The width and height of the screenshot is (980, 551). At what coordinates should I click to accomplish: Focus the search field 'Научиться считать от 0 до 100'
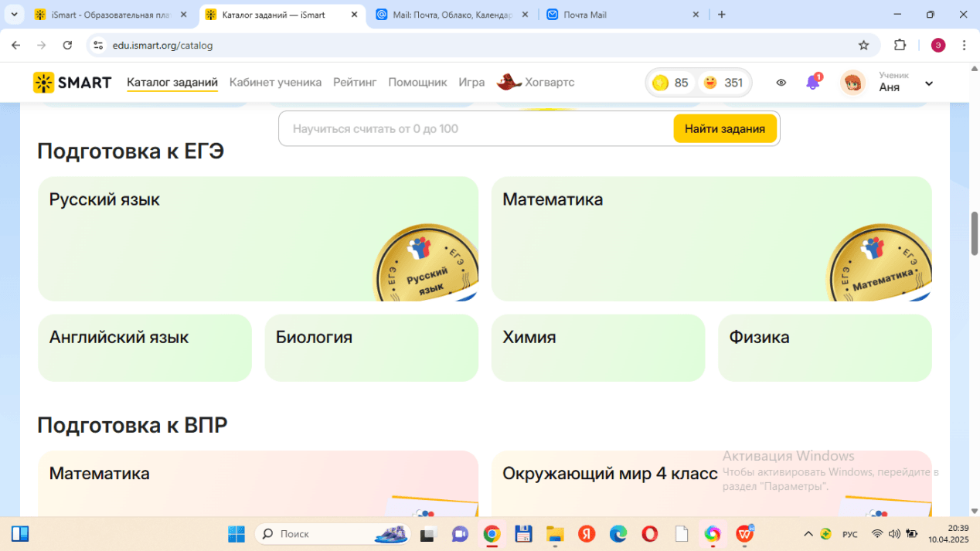pyautogui.click(x=476, y=129)
